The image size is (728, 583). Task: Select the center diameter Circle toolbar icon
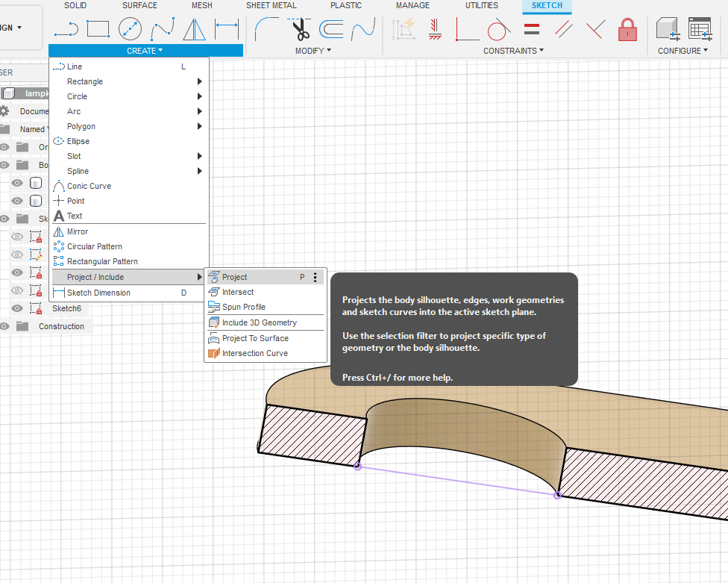[130, 30]
